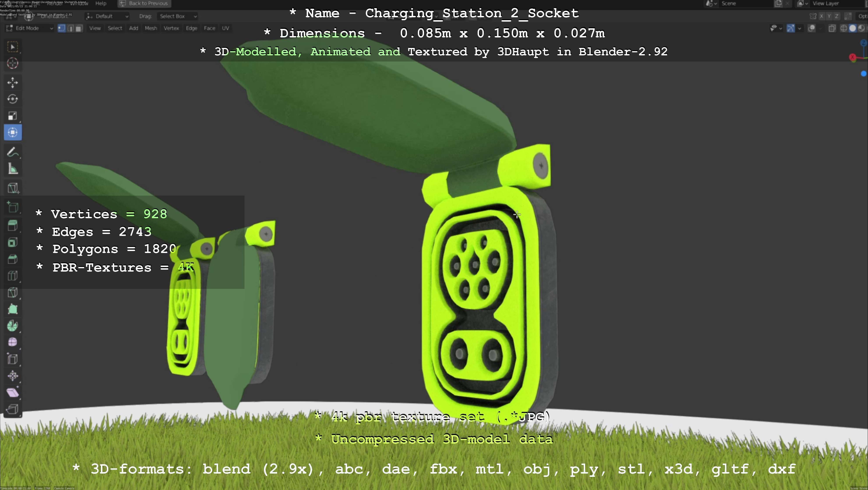Viewport: 868px width, 490px height.
Task: Open the Edit Mode dropdown
Action: pyautogui.click(x=30, y=28)
